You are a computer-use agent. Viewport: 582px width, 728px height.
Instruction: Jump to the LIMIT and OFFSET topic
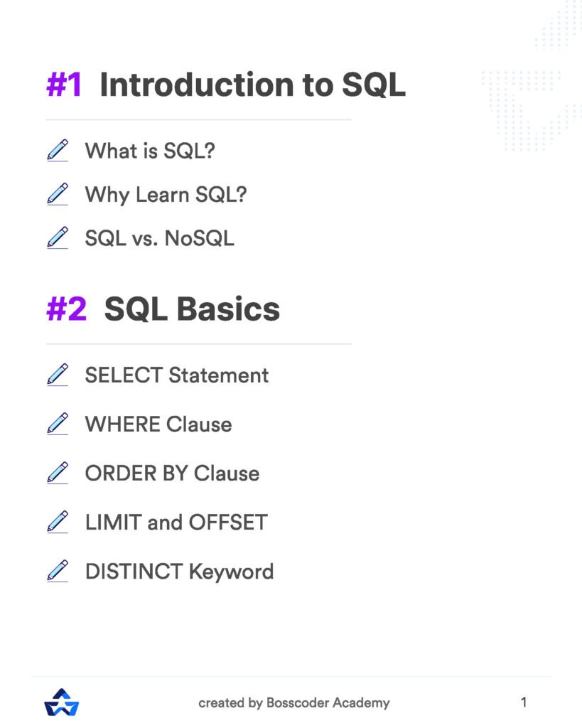(x=176, y=523)
